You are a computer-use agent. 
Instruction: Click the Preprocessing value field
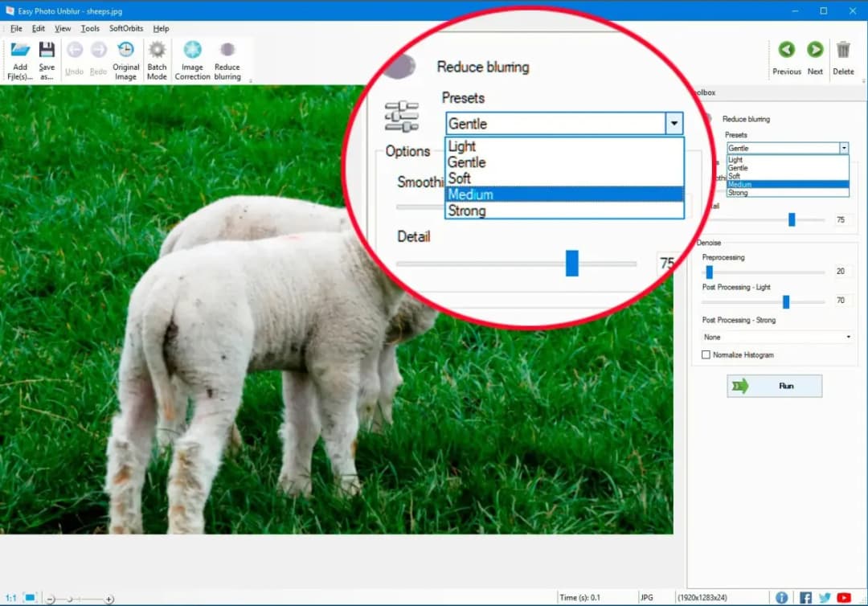pos(841,272)
